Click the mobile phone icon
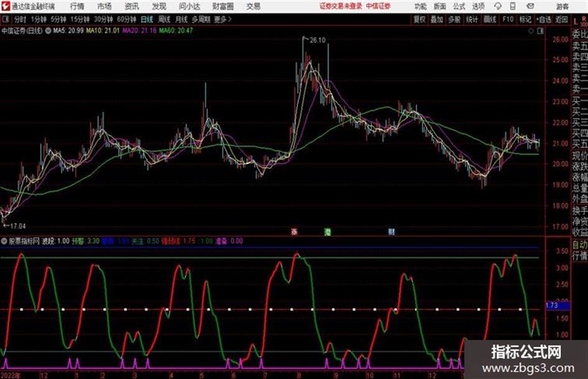The image size is (588, 379). coord(513,6)
